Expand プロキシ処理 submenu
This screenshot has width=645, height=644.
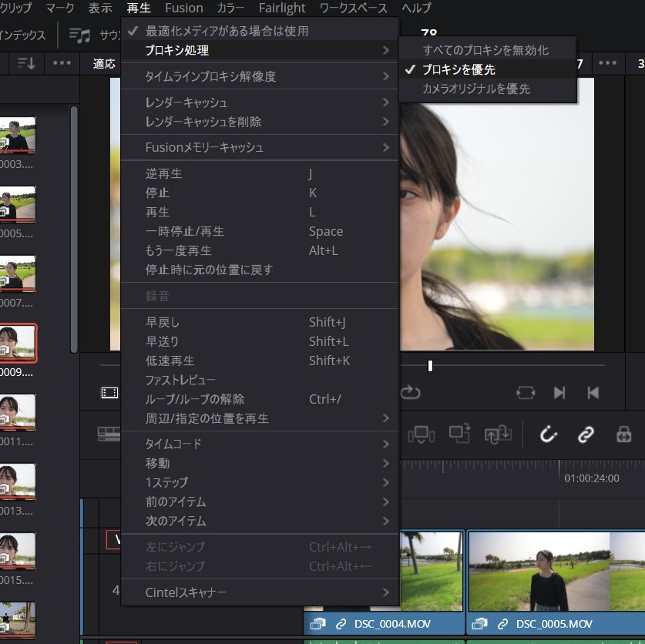(x=260, y=50)
